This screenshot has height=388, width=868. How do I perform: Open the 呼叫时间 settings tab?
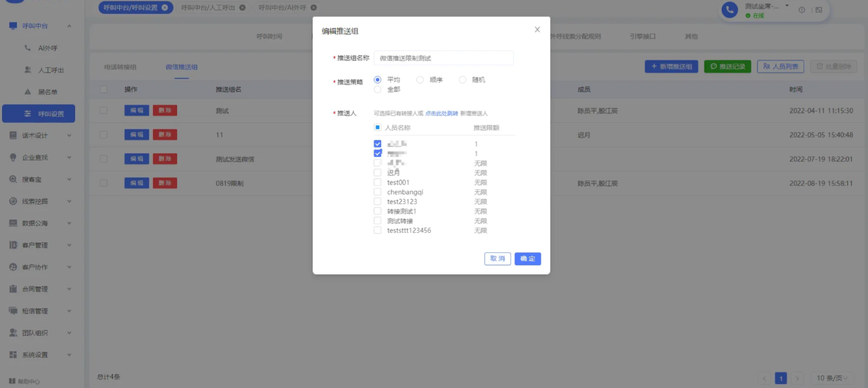coord(269,36)
